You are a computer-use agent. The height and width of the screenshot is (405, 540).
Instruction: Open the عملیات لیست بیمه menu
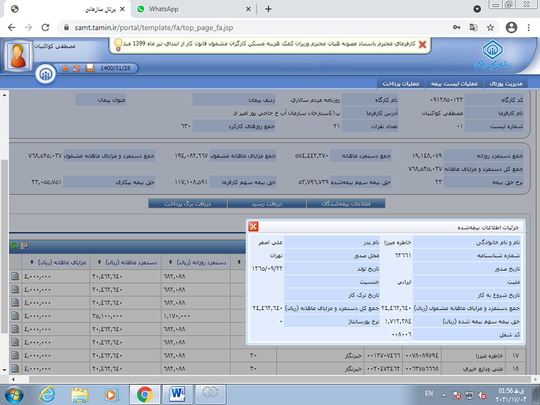[454, 83]
